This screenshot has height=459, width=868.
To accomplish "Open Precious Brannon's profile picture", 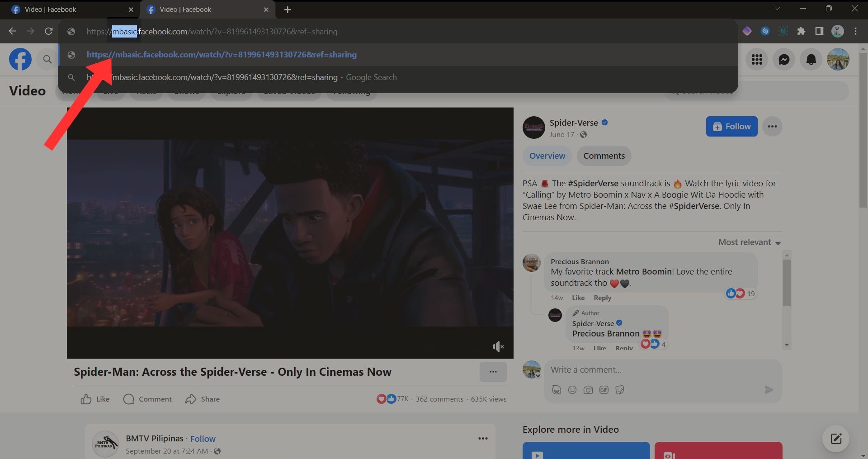I will [532, 263].
